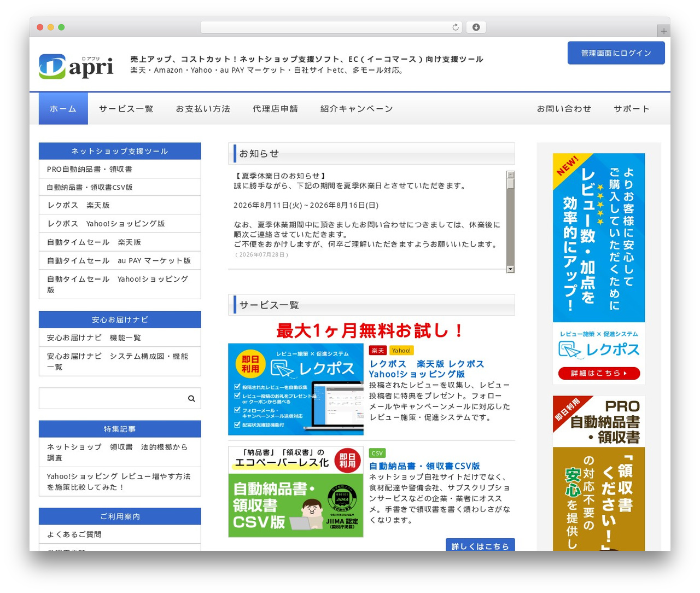
Task: Open the 代理店申請 menu item
Action: click(x=276, y=109)
